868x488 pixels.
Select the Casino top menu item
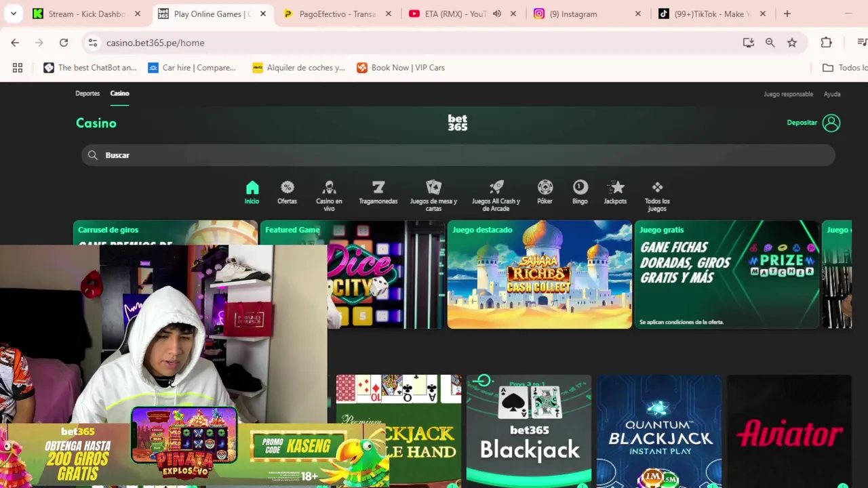coord(119,94)
